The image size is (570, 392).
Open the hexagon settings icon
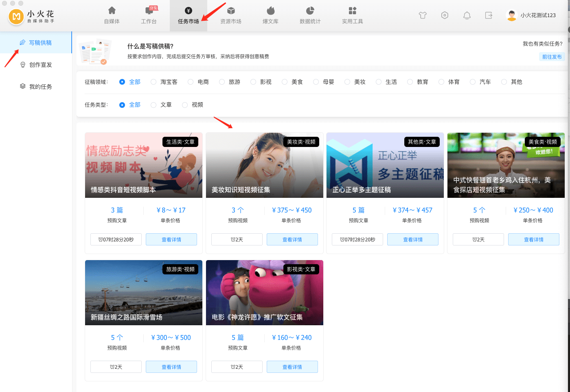tap(445, 15)
